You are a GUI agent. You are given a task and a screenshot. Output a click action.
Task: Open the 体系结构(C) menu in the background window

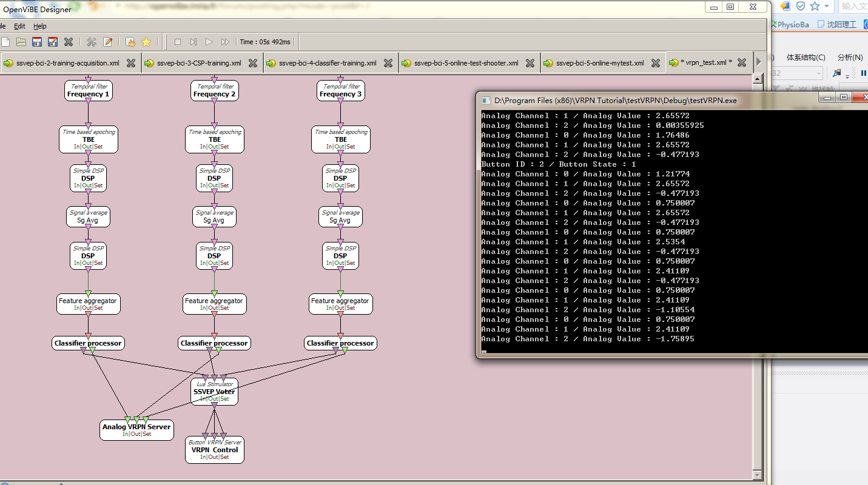[x=806, y=58]
